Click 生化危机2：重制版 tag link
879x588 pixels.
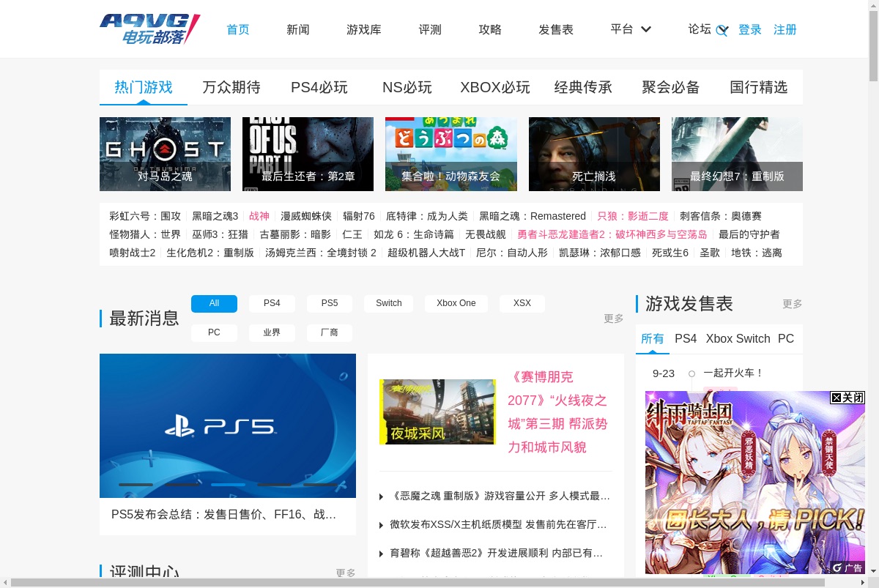(x=210, y=253)
